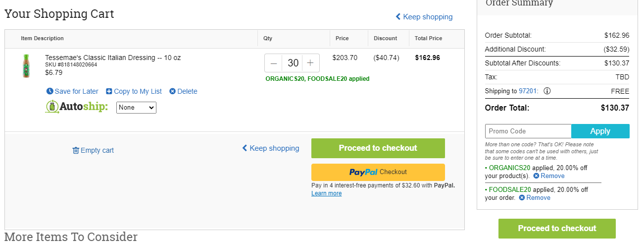Click the top Keep shopping link
The image size is (644, 242).
[424, 17]
